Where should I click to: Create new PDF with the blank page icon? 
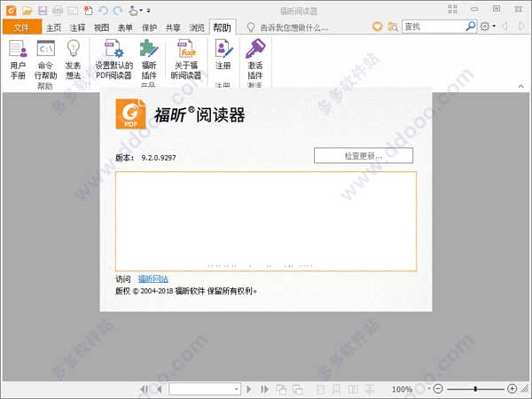pos(88,11)
